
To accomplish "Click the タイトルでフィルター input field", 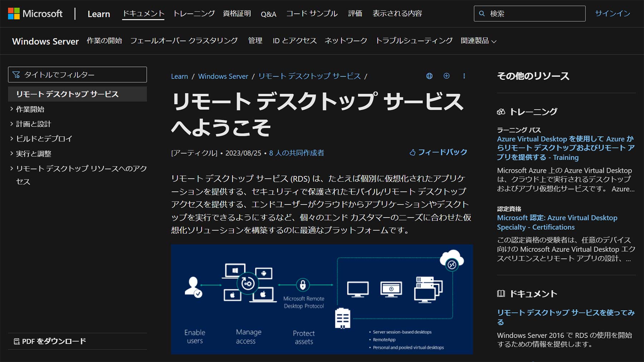I will 77,75.
